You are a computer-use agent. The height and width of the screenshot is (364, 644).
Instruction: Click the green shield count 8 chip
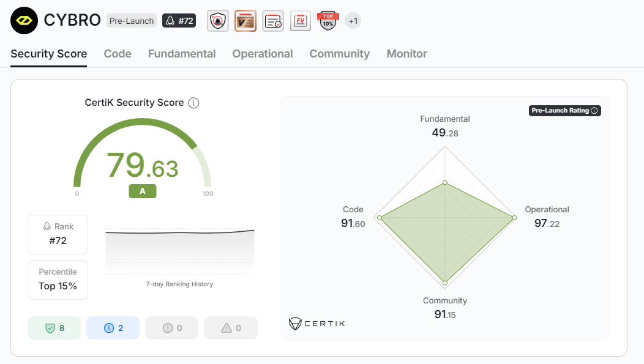point(54,328)
